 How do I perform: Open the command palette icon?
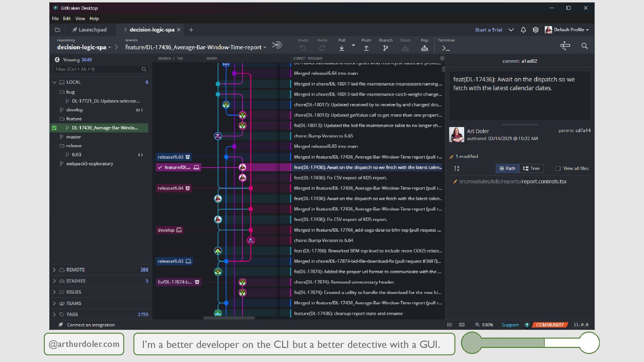[x=565, y=46]
